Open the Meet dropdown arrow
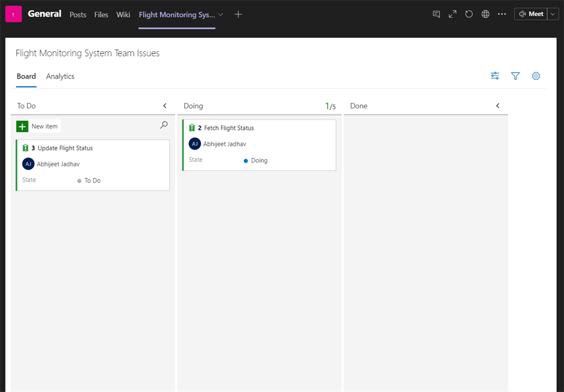The image size is (564, 392). click(553, 14)
